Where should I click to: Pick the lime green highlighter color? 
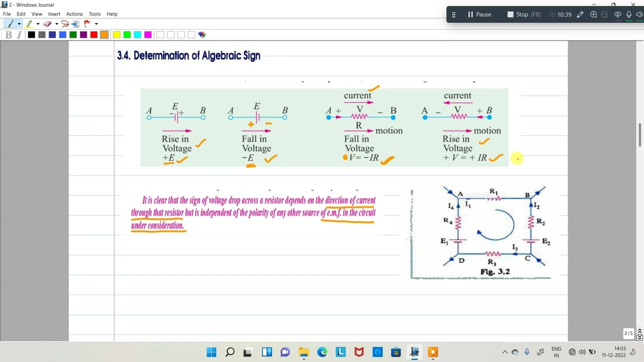point(127,35)
